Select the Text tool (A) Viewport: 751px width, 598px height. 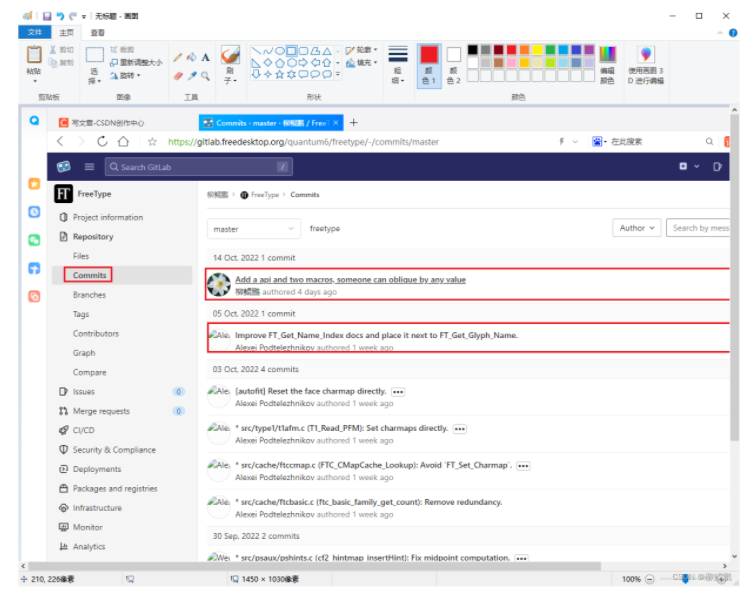tap(205, 57)
